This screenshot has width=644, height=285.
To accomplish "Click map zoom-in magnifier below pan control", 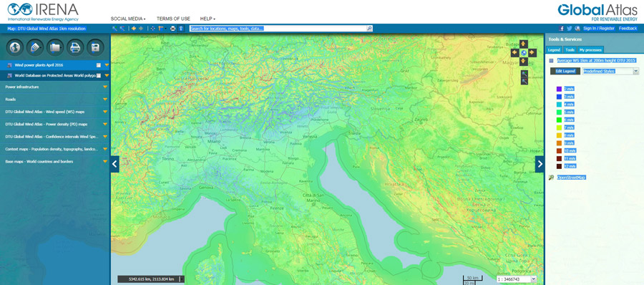I will tap(524, 74).
